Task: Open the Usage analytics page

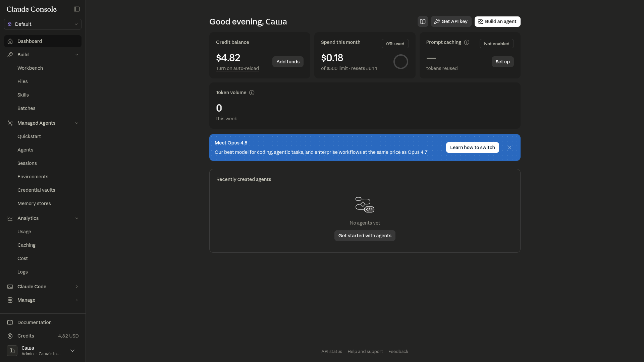Action: coord(43,232)
